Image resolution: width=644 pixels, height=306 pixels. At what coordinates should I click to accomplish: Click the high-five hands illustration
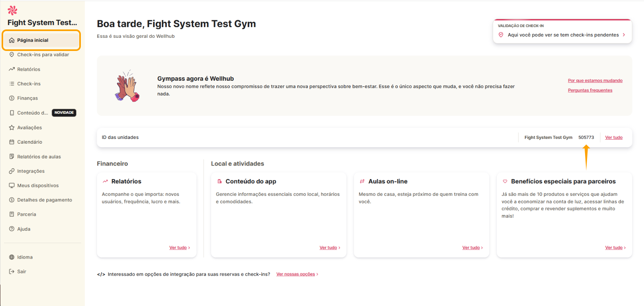127,86
